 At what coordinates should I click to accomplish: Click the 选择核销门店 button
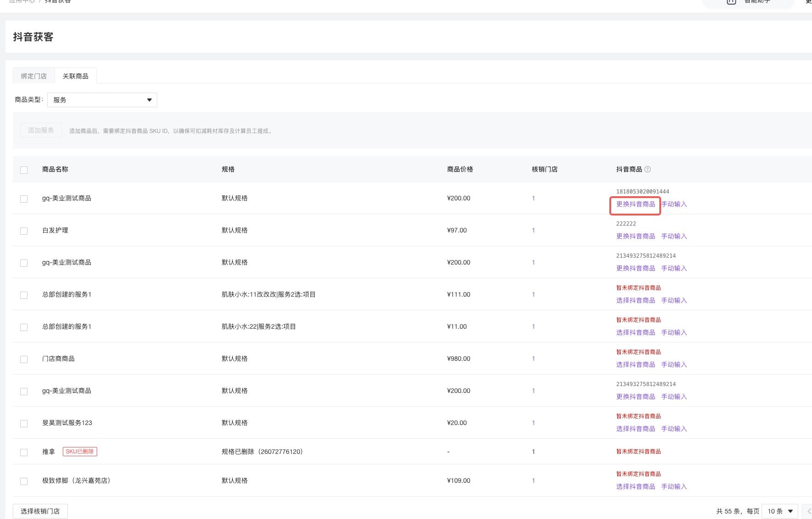coord(40,511)
